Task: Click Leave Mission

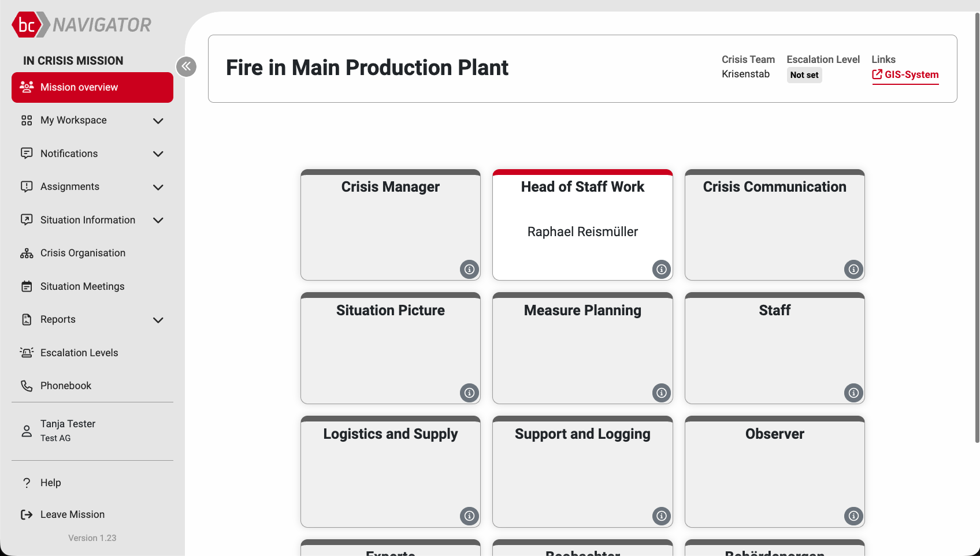Action: [72, 514]
